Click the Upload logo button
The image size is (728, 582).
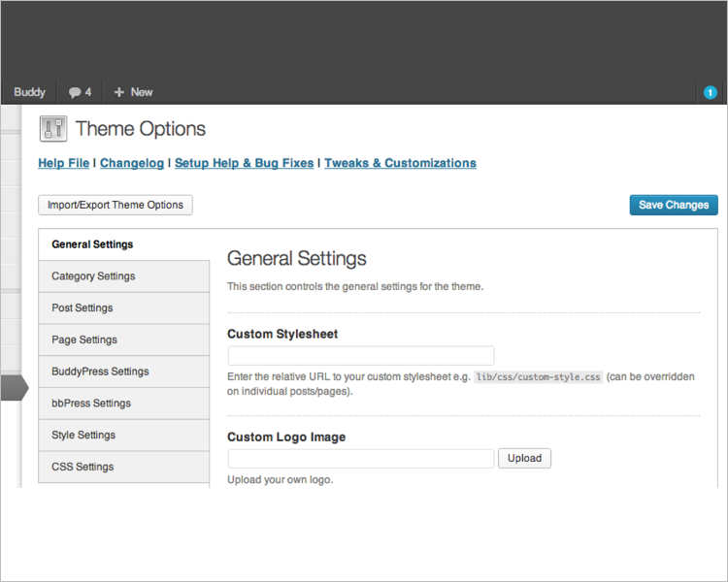pyautogui.click(x=524, y=459)
